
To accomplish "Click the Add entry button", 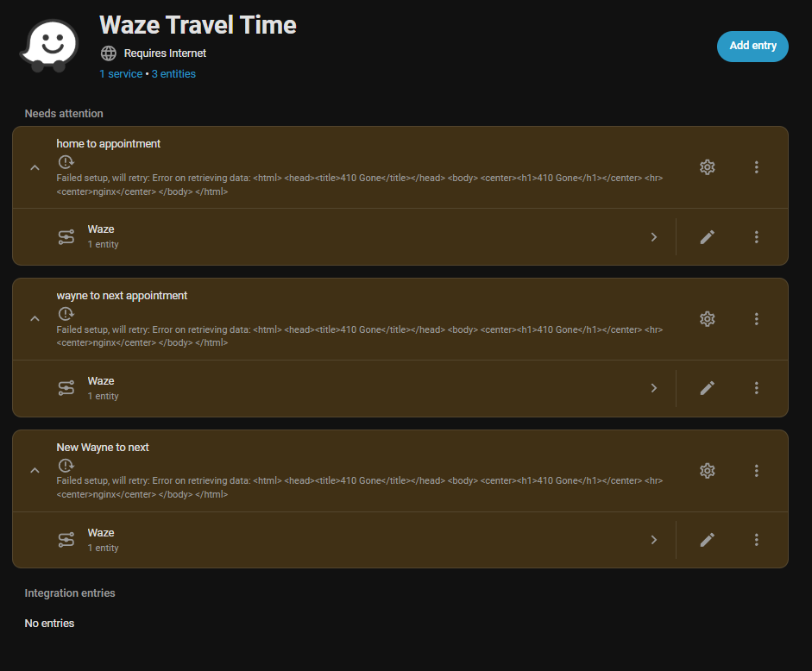I will [x=752, y=46].
